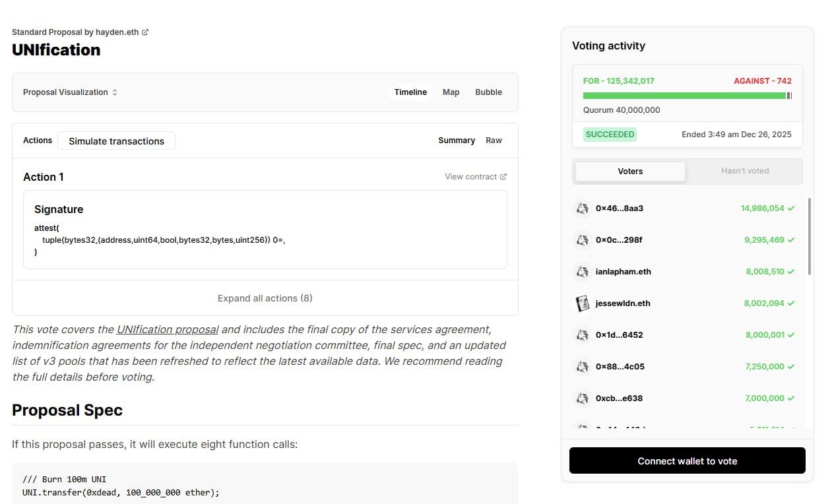Viewport: 832px width, 504px height.
Task: Click avatar icon for voter 0x88...4c05
Action: [x=582, y=367]
